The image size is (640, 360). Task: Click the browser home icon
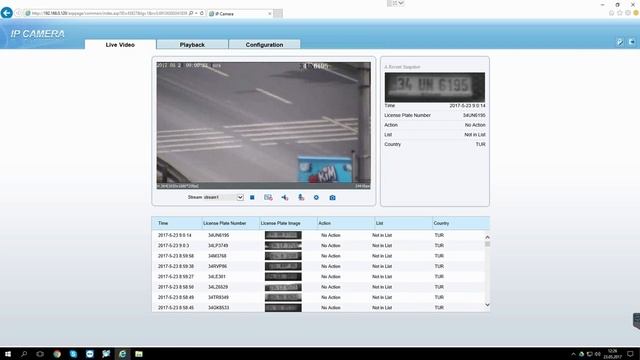tap(611, 13)
